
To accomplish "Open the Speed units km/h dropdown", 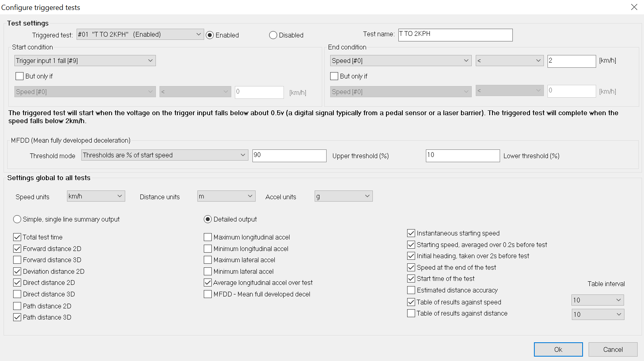I will coord(96,196).
